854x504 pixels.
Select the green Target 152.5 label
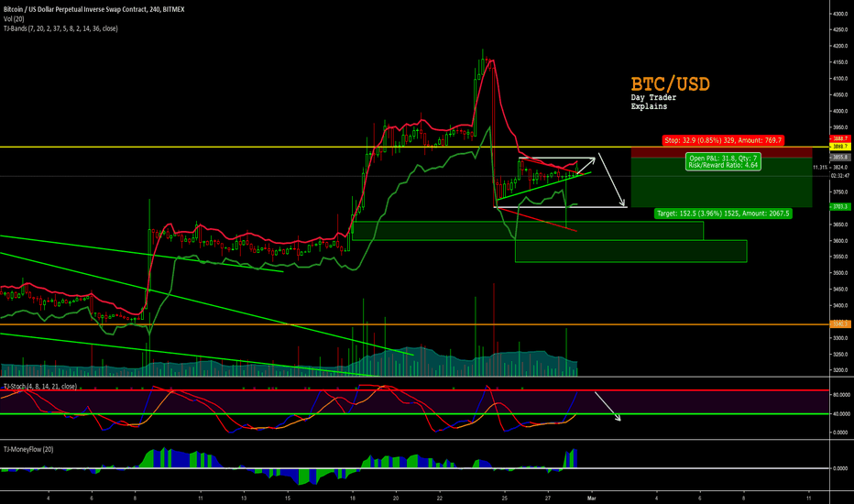point(723,214)
